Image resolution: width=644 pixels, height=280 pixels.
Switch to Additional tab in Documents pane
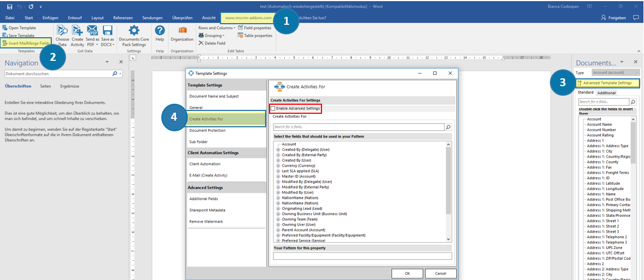606,93
